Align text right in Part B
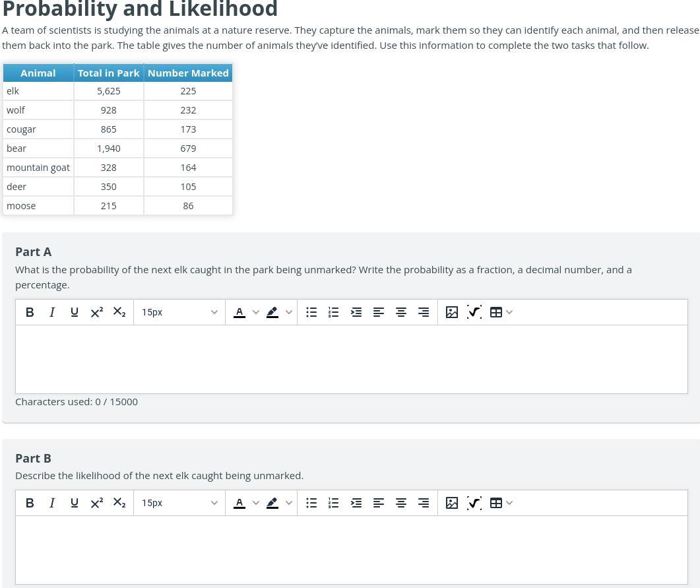Screen dimensions: 700x588 click(423, 503)
